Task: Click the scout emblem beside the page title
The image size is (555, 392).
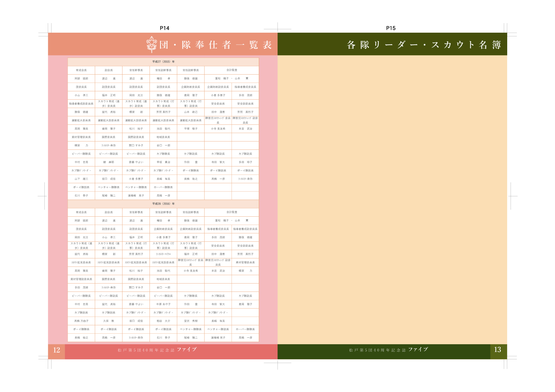Action: point(151,45)
